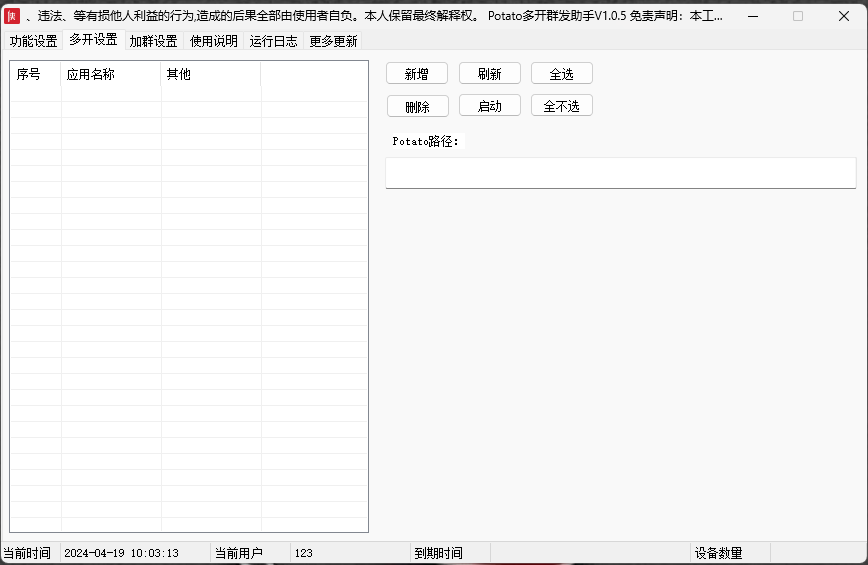Open the 加群设置 tab

(153, 41)
